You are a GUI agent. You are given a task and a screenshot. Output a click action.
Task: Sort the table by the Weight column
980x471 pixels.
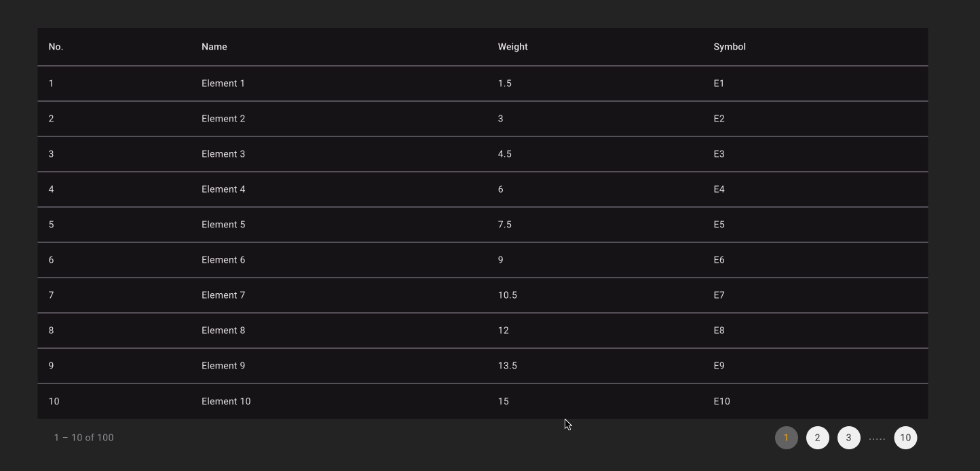point(512,47)
